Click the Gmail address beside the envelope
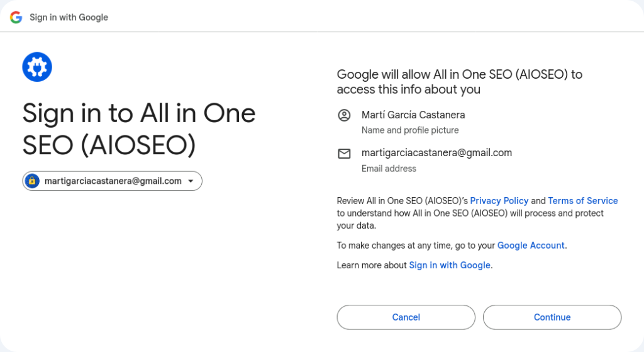 (x=436, y=152)
